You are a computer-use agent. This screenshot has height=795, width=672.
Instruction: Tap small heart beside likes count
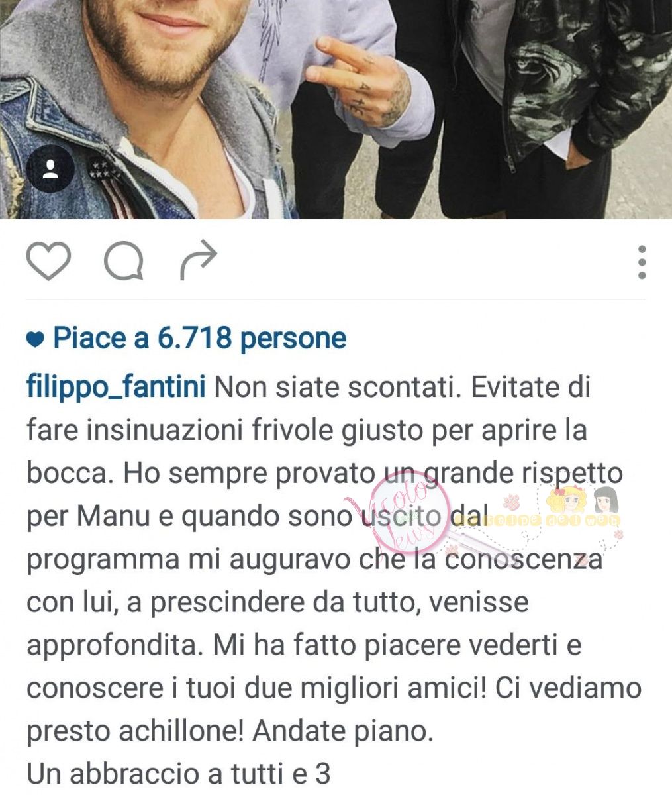(35, 341)
